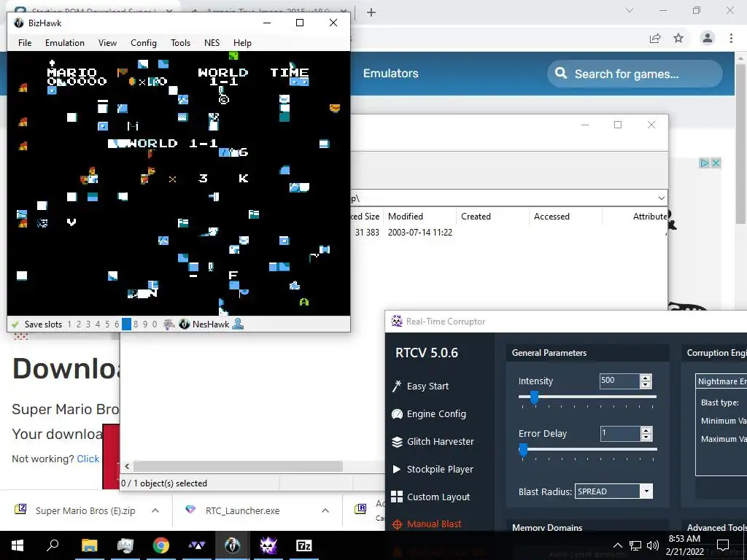Decrease Error Delay with the down stepper
747x560 pixels.
point(646,437)
